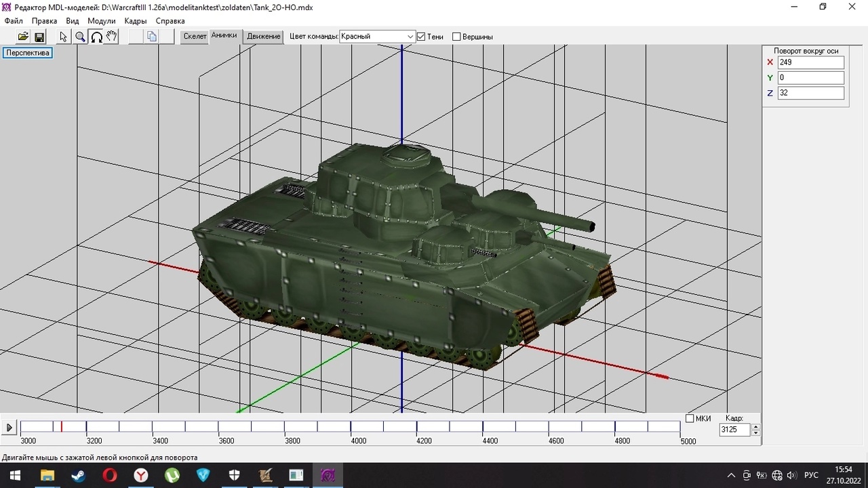Open uTorrent from the taskbar
Screen dimensions: 868x488
172,475
